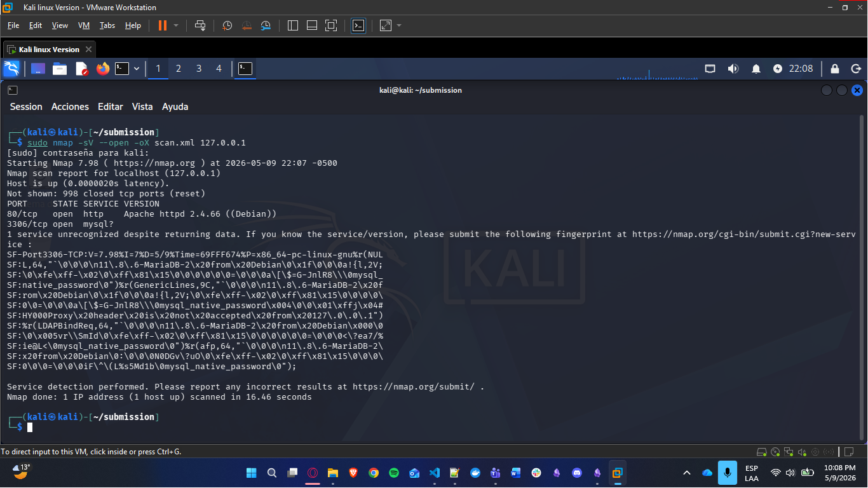Click the '3306/tcp open mysql?' line
Screen dimensions: 868x488
tap(60, 224)
